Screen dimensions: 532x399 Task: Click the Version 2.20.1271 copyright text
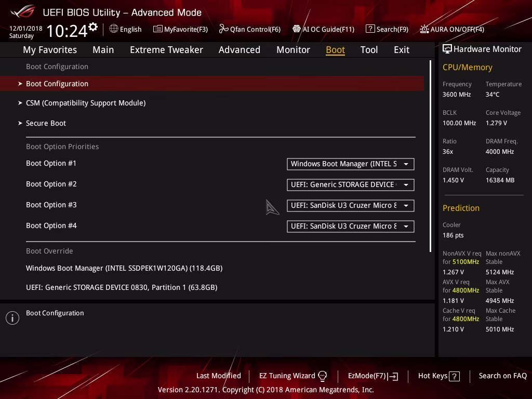pos(265,390)
